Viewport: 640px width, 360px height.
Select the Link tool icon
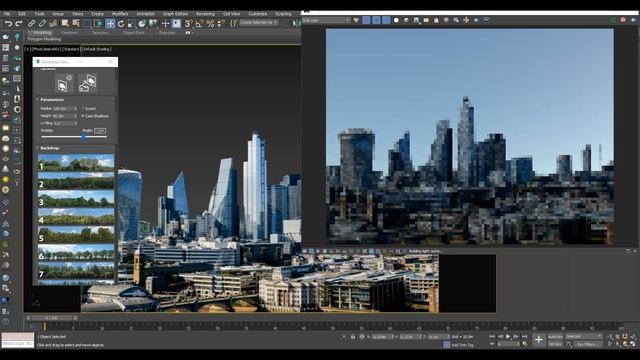click(31, 24)
